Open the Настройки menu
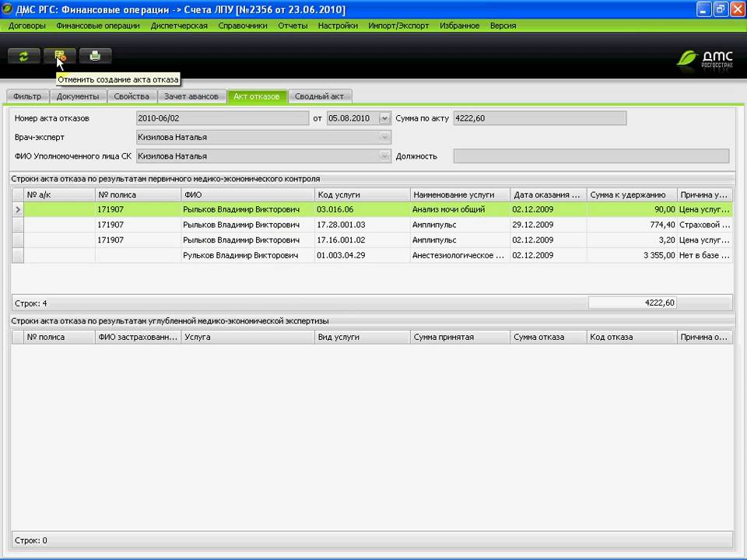The height and width of the screenshot is (560, 747). (338, 26)
